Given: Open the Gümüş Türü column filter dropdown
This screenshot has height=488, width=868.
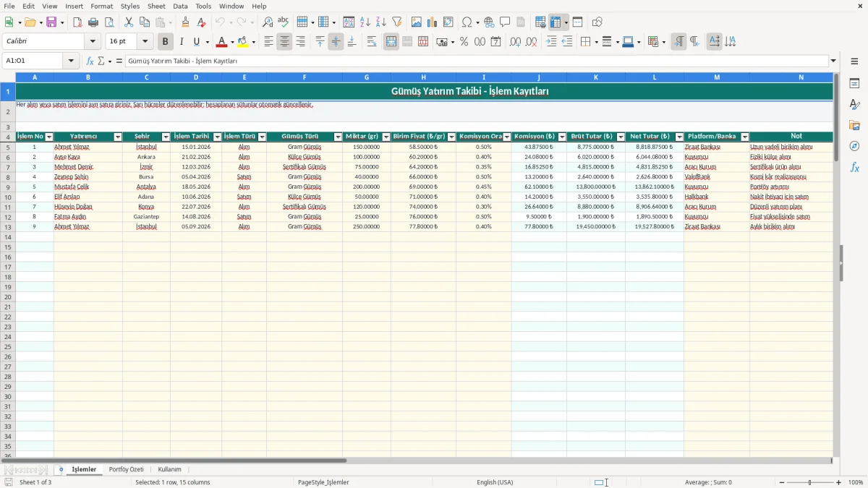Looking at the screenshot, I should coord(338,137).
